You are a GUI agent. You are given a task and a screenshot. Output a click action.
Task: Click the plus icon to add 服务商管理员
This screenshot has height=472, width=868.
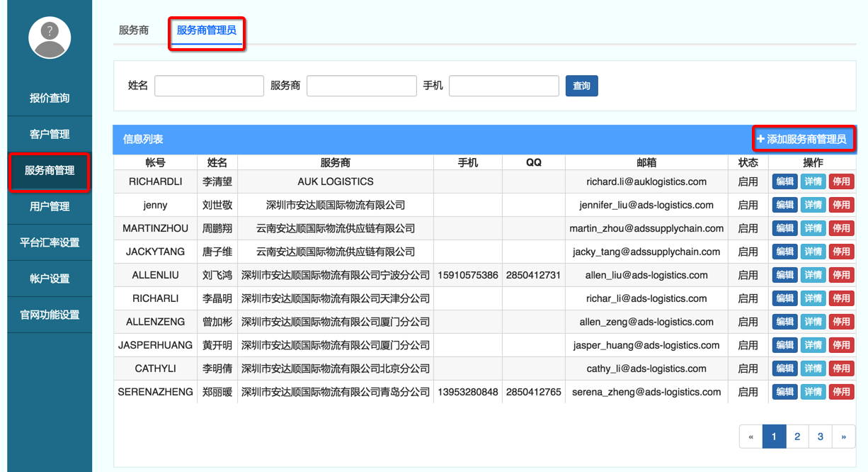click(761, 139)
